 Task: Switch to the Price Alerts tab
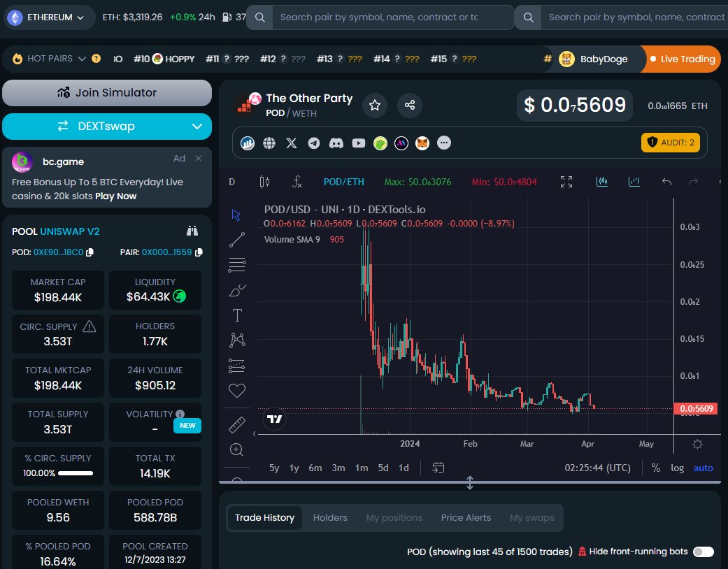click(466, 517)
